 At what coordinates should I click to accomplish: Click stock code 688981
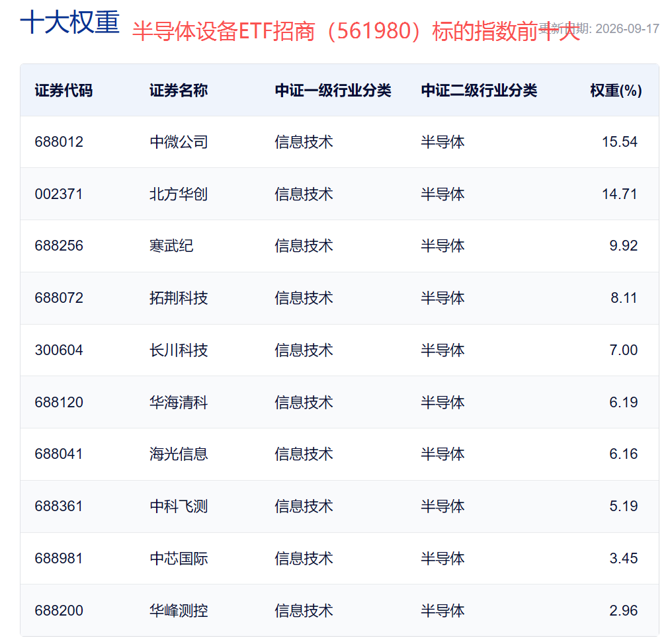coord(59,559)
